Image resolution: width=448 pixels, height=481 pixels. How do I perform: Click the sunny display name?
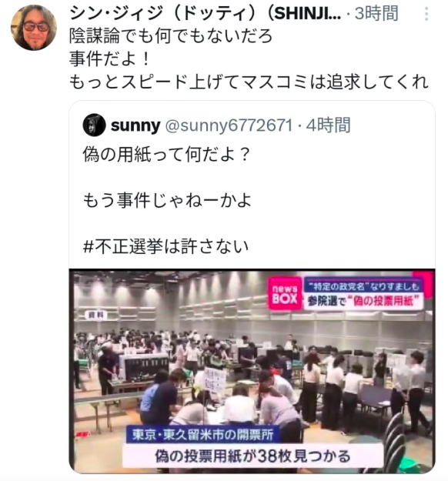pos(135,125)
